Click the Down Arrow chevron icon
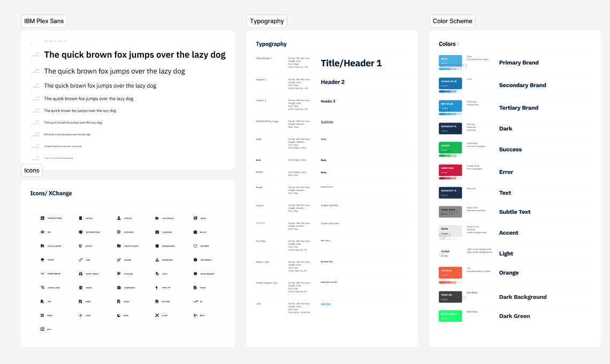The height and width of the screenshot is (364, 610). pyautogui.click(x=42, y=274)
